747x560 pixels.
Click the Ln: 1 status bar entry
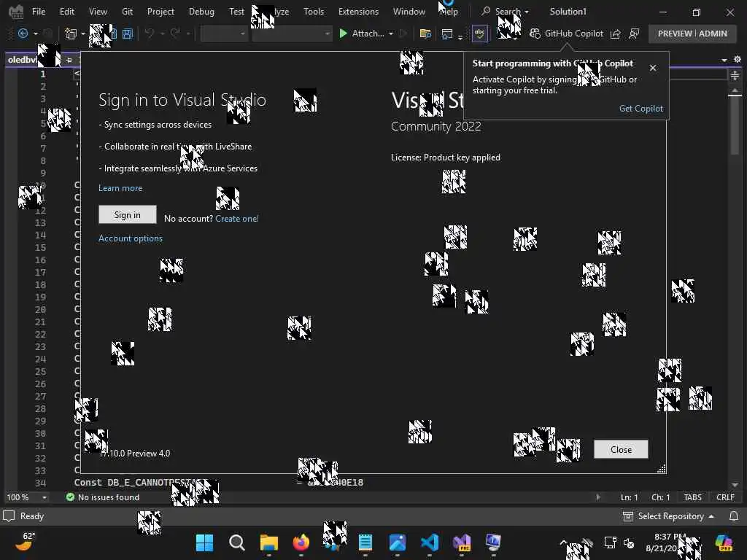click(629, 497)
